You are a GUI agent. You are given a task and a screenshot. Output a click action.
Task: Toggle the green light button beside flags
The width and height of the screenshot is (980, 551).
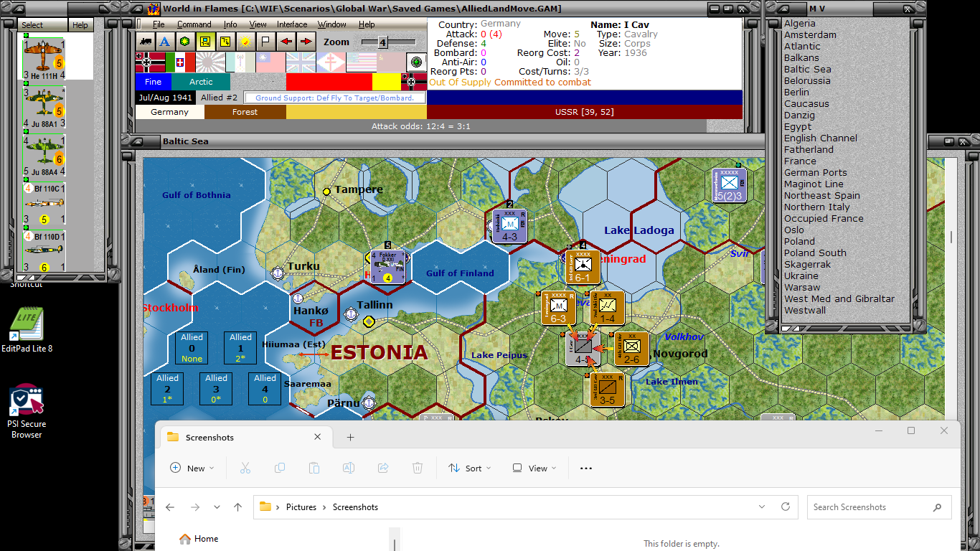click(x=417, y=62)
